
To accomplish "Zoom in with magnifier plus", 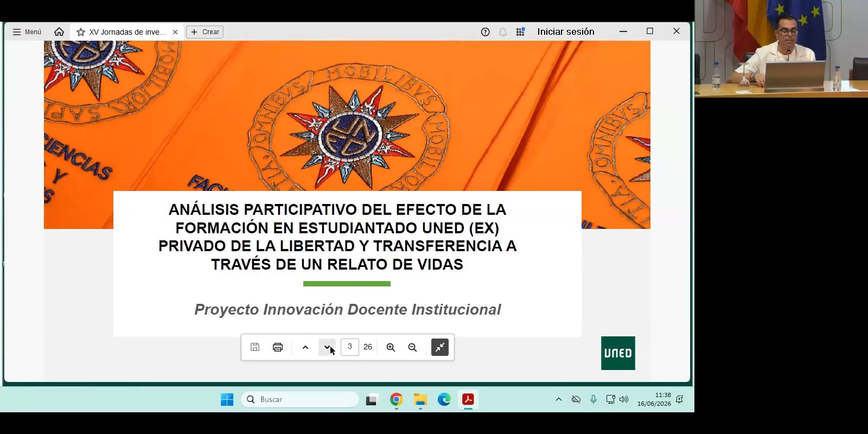I will tap(391, 347).
